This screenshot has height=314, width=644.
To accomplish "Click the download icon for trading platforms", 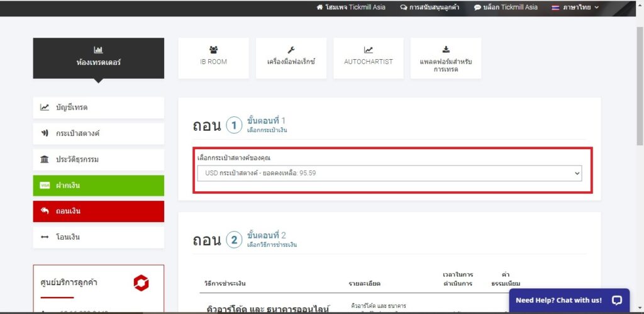I will click(445, 49).
